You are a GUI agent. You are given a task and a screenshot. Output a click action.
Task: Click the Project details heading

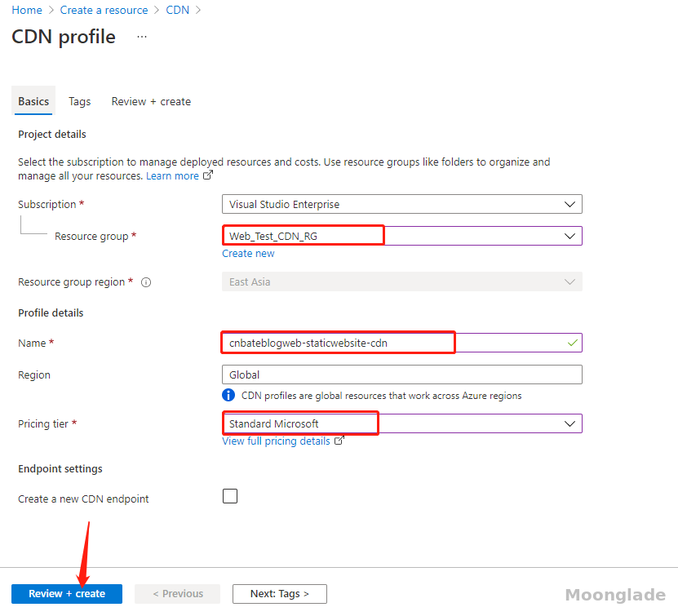[x=52, y=135]
